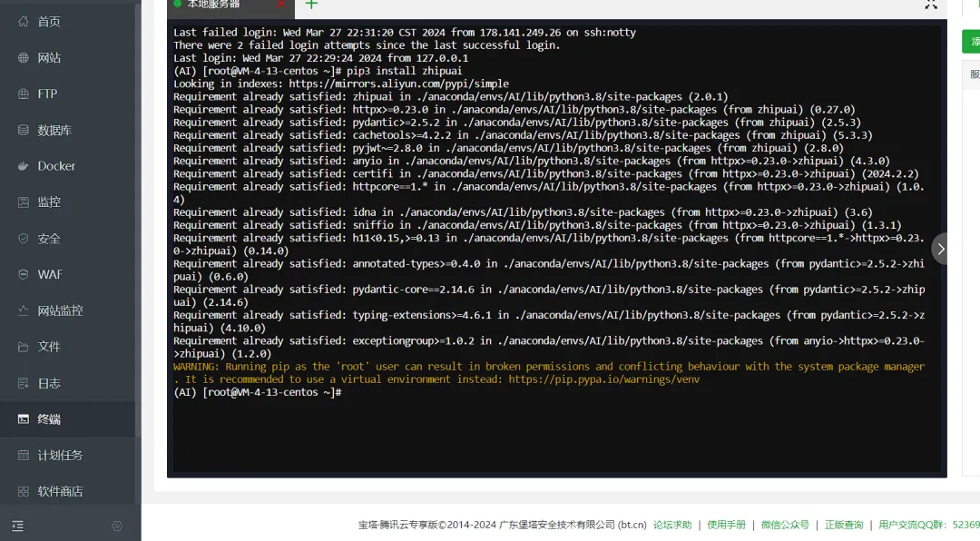Expand the right-side panel arrow
This screenshot has height=541, width=980.
click(940, 249)
